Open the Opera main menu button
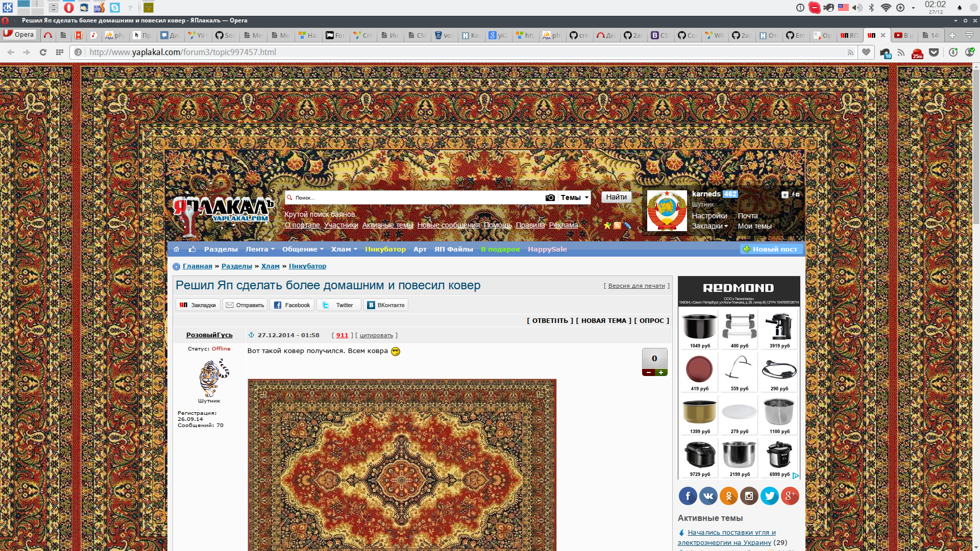Image resolution: width=980 pixels, height=551 pixels. click(x=19, y=35)
